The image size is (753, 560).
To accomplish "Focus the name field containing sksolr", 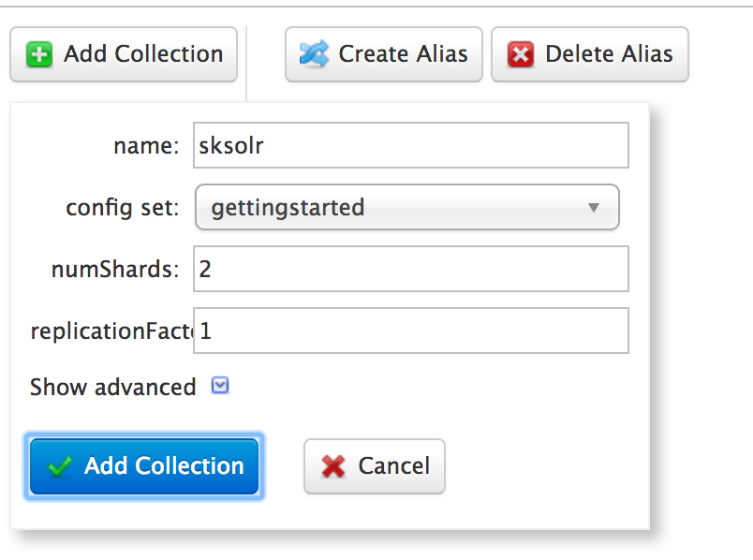I will click(x=411, y=145).
